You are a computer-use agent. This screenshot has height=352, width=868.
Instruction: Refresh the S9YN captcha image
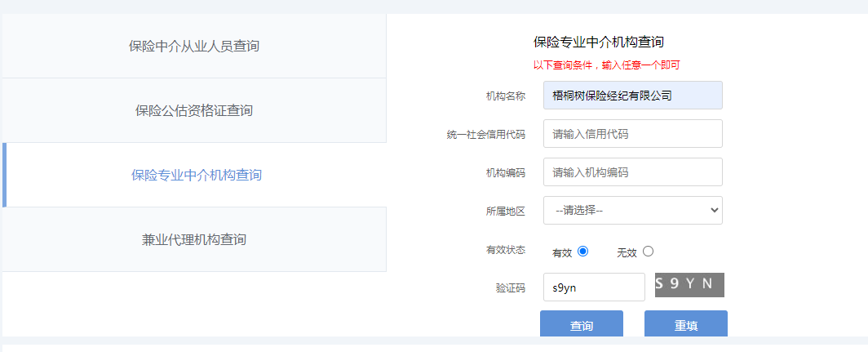click(x=689, y=285)
